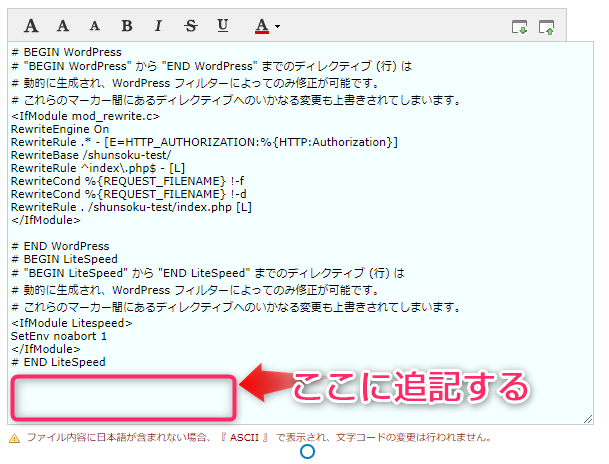The image size is (609, 464).
Task: Place cursor on "# END LiteSpeed" line
Action: 58,362
